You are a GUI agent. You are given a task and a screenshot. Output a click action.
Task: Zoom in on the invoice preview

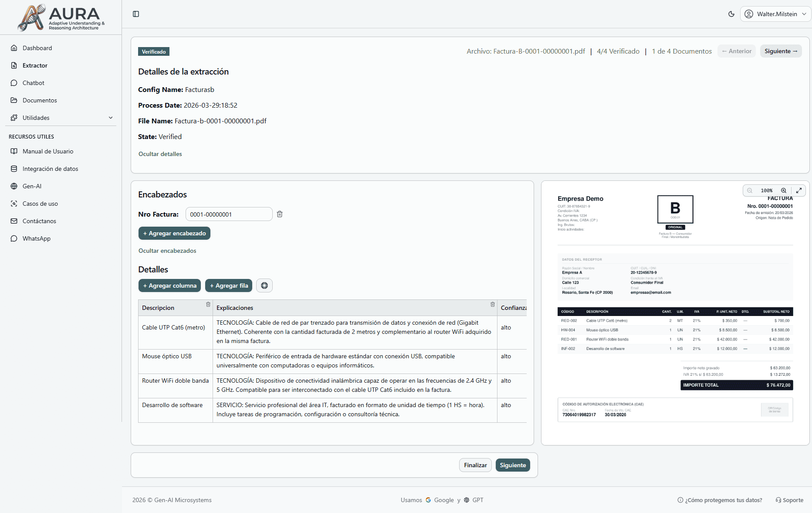784,190
